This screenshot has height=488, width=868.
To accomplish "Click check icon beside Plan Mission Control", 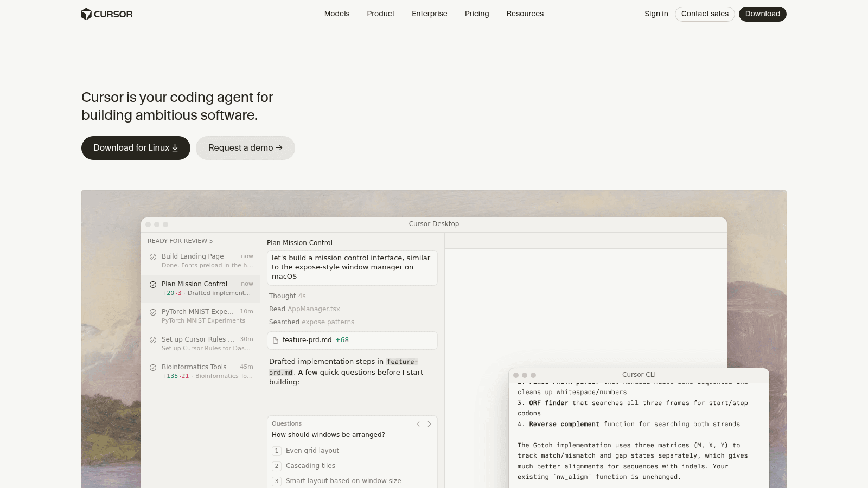I will 153,285.
